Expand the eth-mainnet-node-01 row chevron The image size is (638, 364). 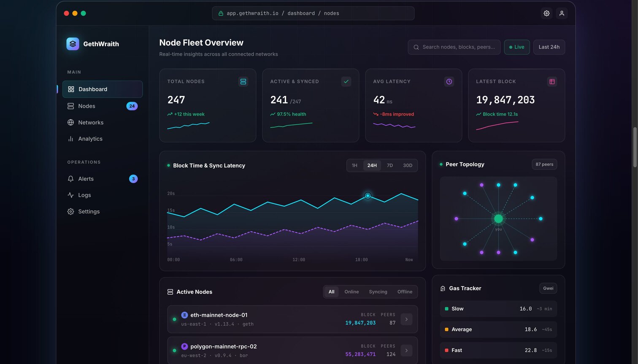point(406,319)
